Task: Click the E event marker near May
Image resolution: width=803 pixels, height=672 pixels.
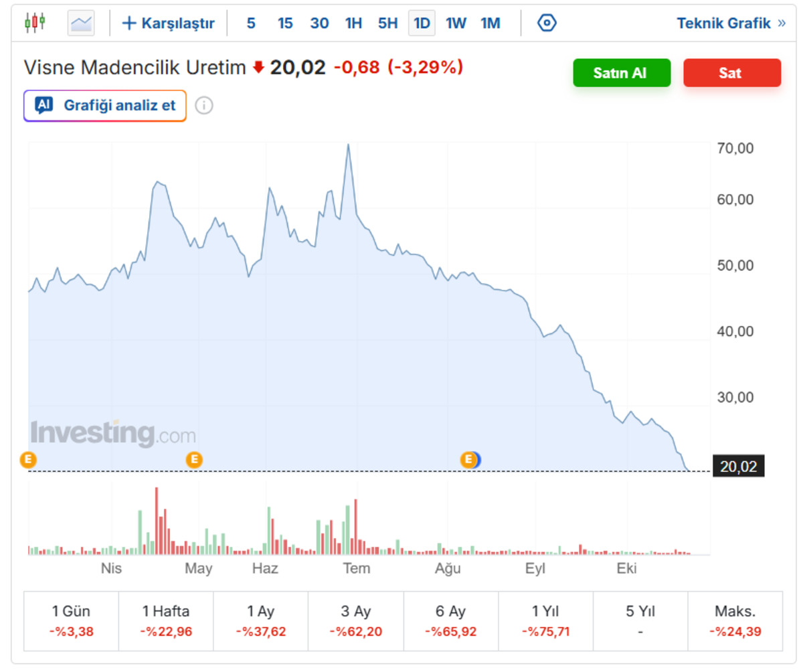Action: pyautogui.click(x=194, y=459)
